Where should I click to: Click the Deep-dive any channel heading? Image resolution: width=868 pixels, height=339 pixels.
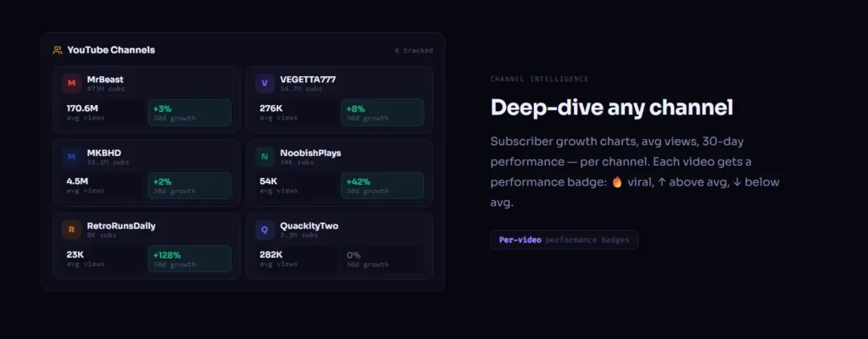pyautogui.click(x=612, y=108)
